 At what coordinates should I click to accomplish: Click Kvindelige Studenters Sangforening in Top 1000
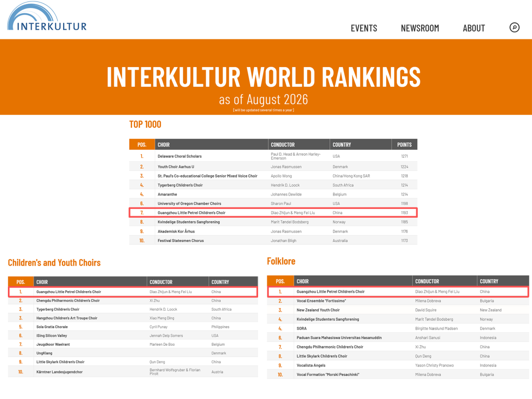(189, 222)
